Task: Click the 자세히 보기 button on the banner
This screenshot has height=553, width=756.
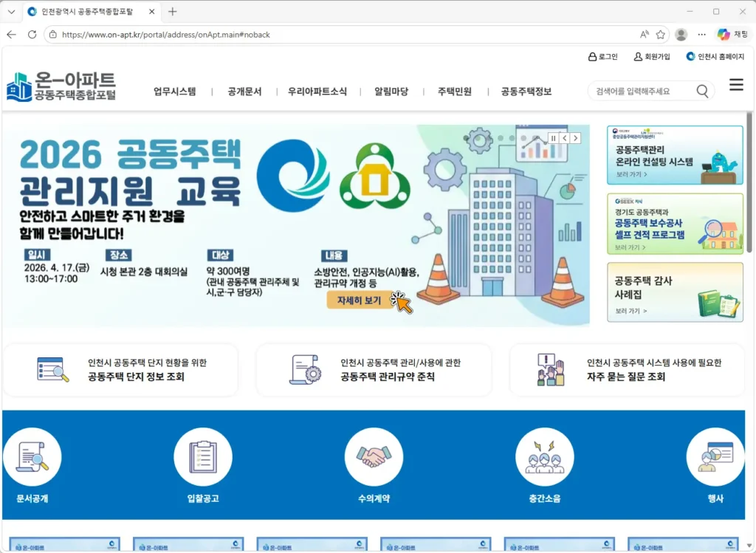Action: coord(359,301)
